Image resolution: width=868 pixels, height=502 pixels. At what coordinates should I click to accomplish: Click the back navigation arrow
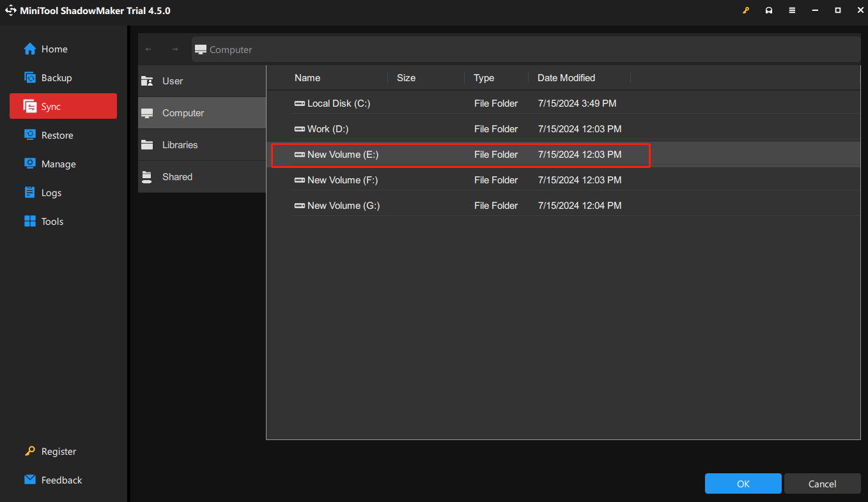coord(148,49)
